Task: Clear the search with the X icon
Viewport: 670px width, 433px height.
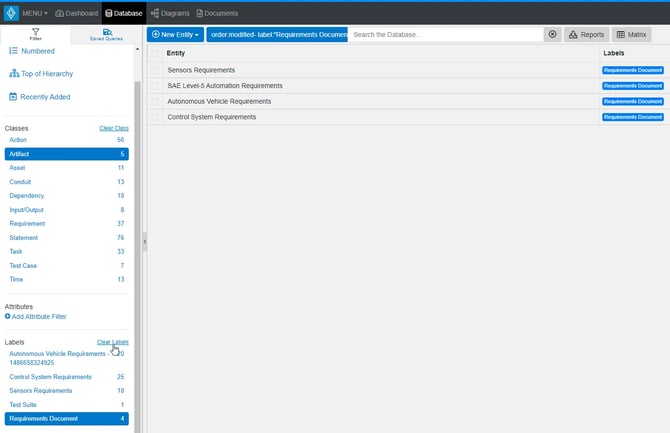Action: (552, 34)
